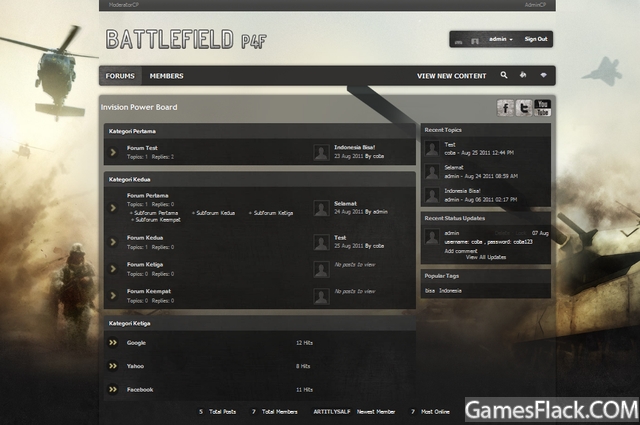This screenshot has height=425, width=640.
Task: Open the Facebook redirect forum link
Action: (x=140, y=390)
